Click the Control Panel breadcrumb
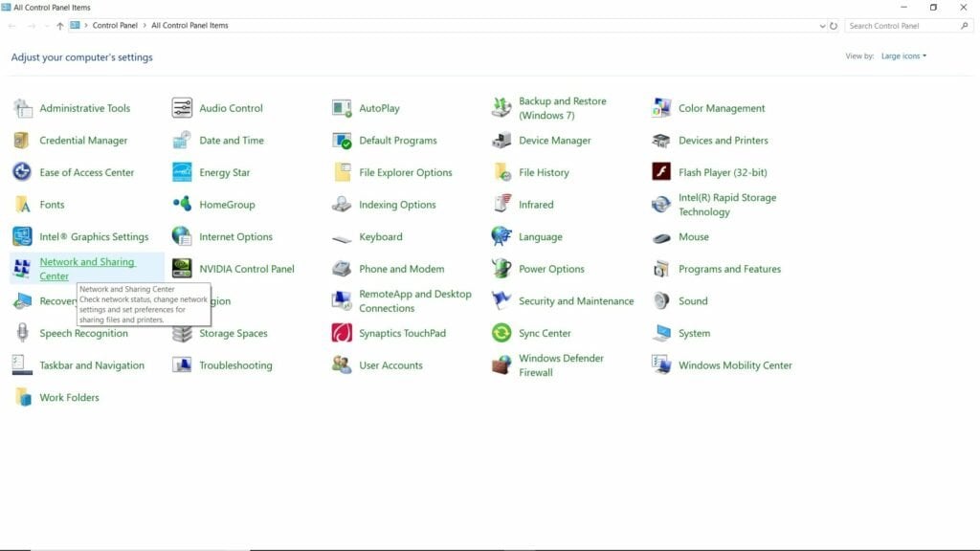This screenshot has height=551, width=980. coord(115,26)
